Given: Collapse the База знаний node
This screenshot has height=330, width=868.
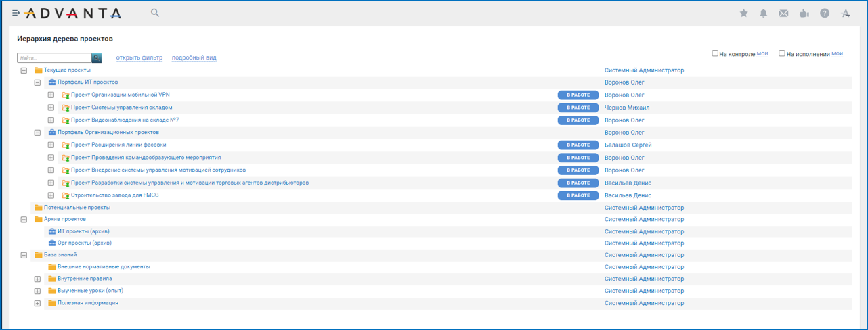Looking at the screenshot, I should tap(24, 255).
